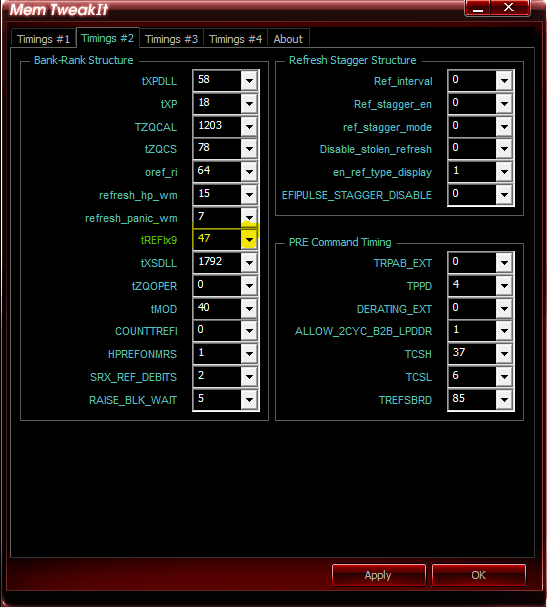547x607 pixels.
Task: Click the tMOD value field showing 40
Action: pyautogui.click(x=217, y=309)
